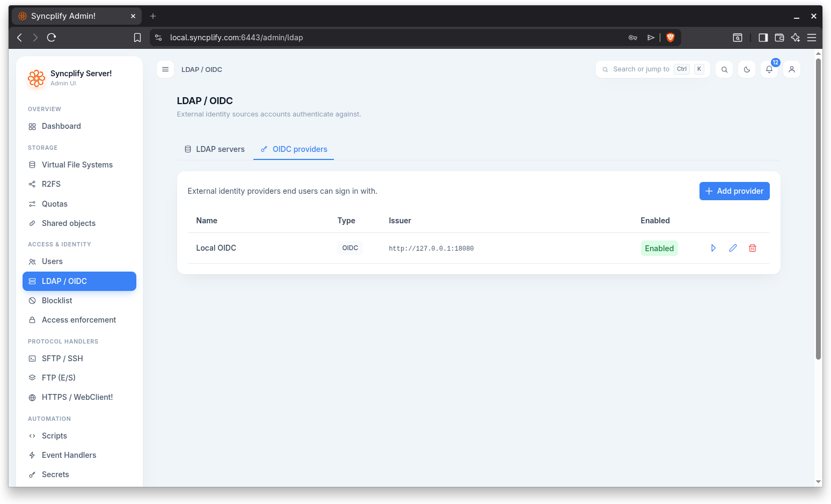Test the Local OIDC provider play icon
This screenshot has width=831, height=504.
pos(713,248)
